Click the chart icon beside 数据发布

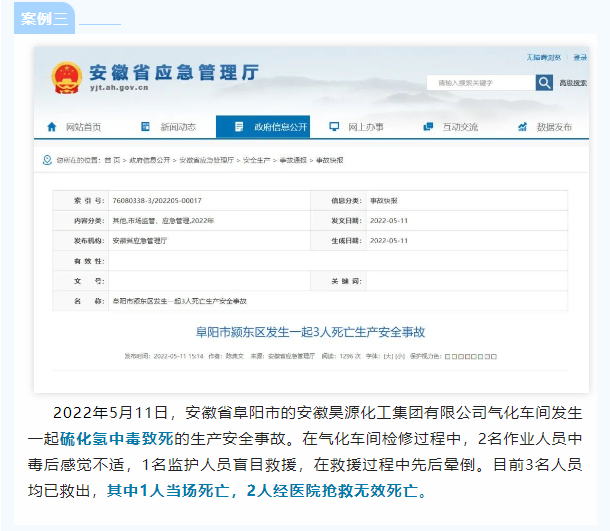click(x=521, y=127)
